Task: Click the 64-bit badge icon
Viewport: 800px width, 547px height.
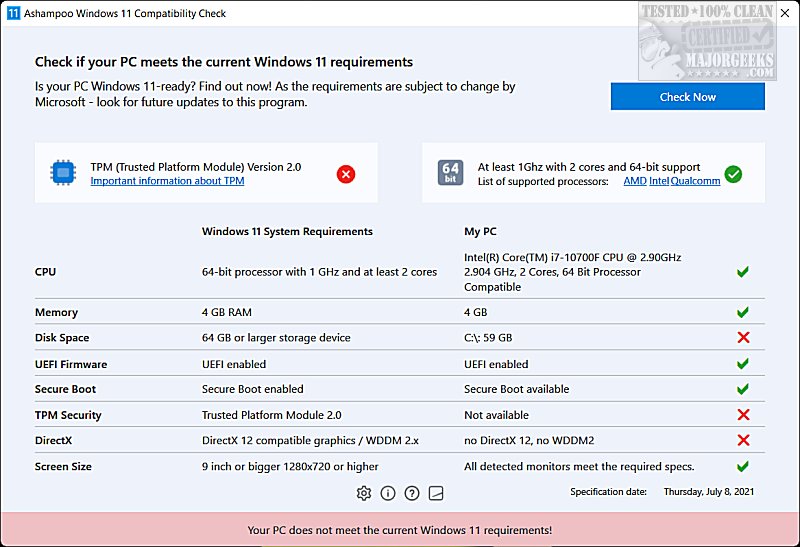Action: tap(450, 173)
